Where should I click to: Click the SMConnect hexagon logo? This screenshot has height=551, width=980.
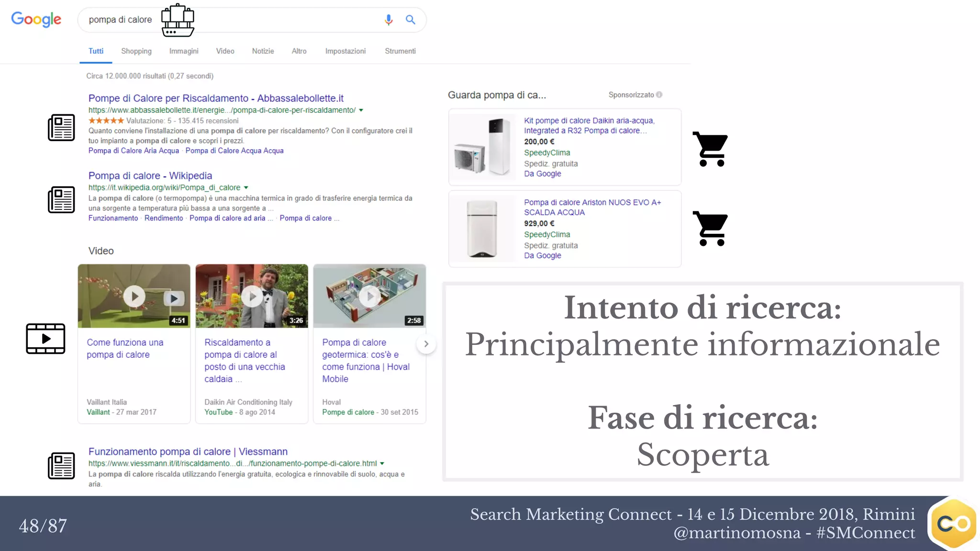[x=954, y=523]
